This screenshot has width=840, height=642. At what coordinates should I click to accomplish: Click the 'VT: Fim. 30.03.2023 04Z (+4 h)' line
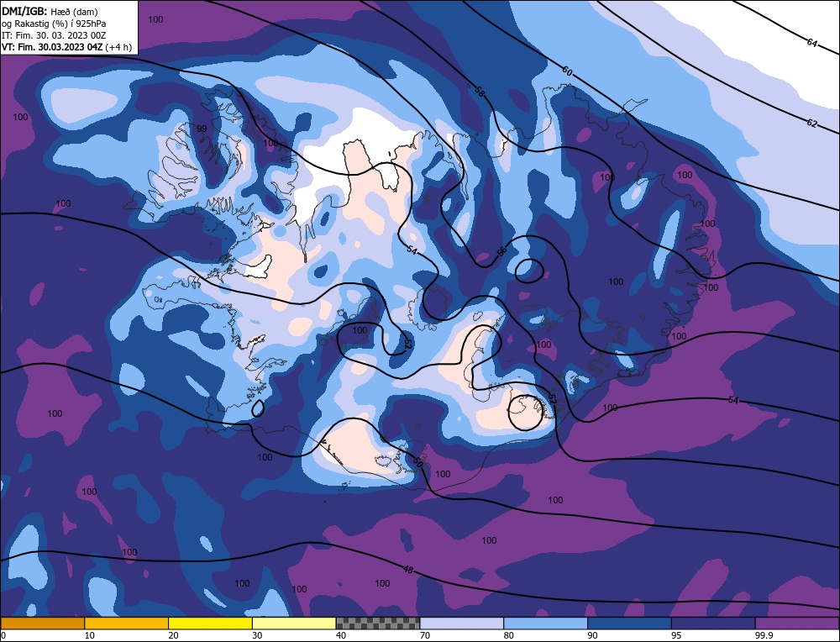tap(66, 47)
